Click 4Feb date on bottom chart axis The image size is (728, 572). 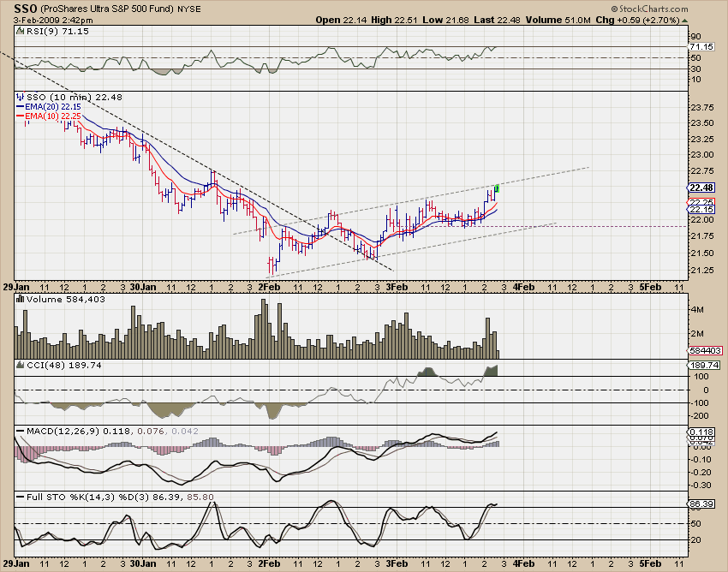(523, 563)
